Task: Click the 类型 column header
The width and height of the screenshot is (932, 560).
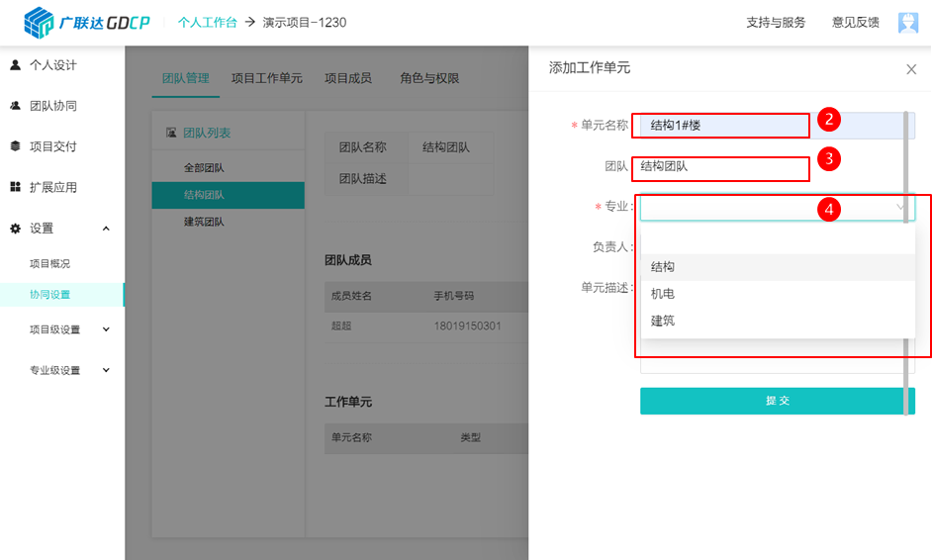Action: 471,437
